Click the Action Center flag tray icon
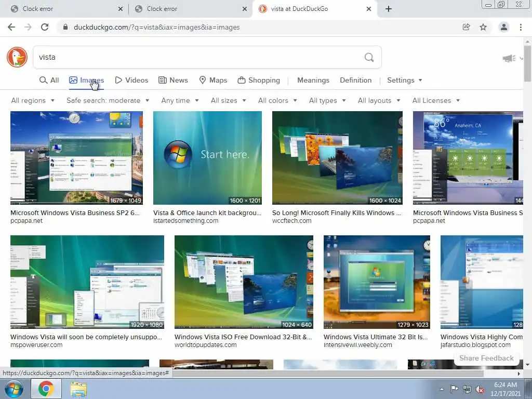The height and width of the screenshot is (399, 532). click(454, 389)
